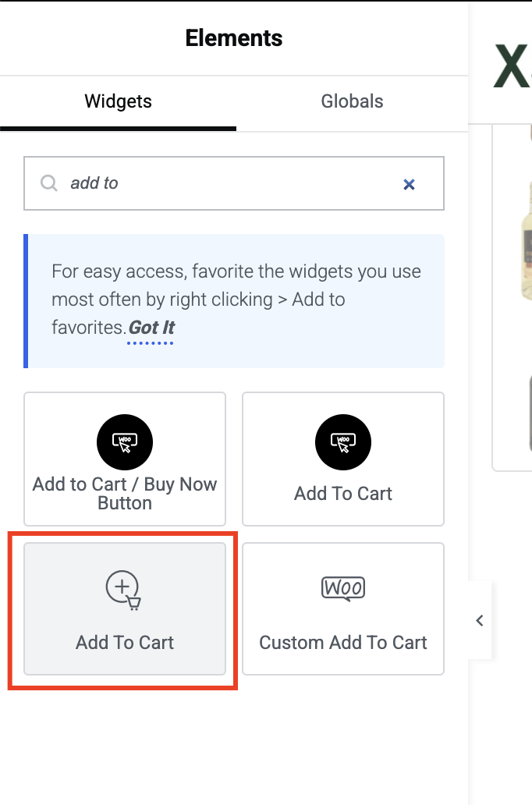Choose the top-right Add To Cart widget label
532x805 pixels.
(x=343, y=493)
